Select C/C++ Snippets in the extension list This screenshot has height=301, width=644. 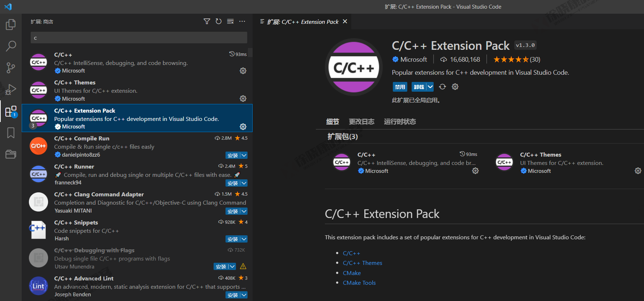pos(137,230)
